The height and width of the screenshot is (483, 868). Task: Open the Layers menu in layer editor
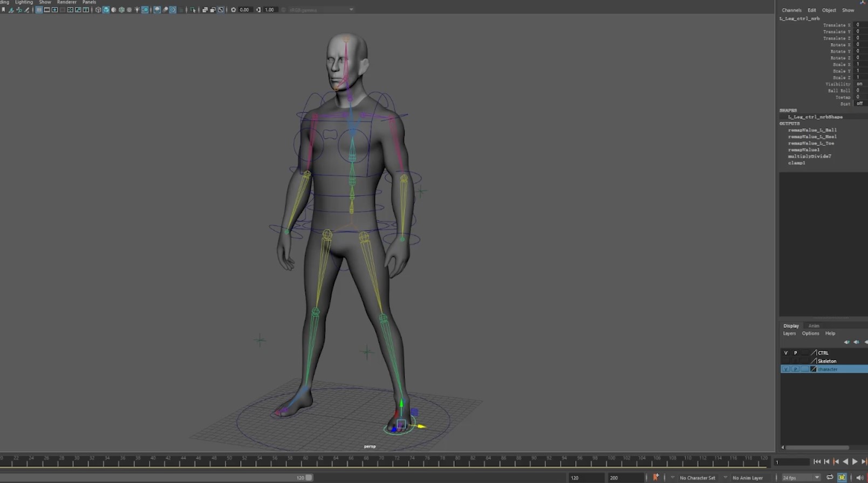789,333
